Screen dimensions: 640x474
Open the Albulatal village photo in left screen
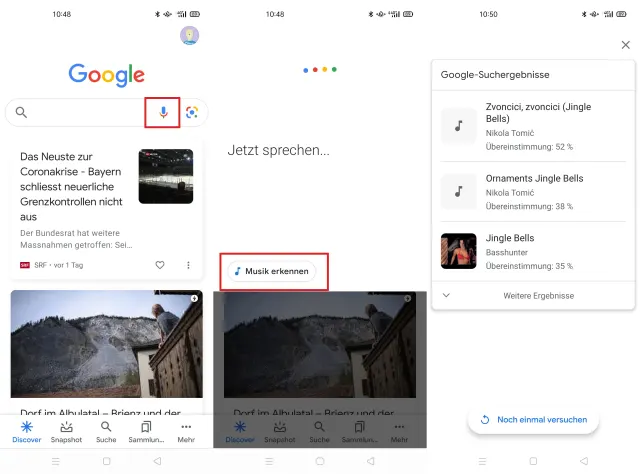point(107,344)
